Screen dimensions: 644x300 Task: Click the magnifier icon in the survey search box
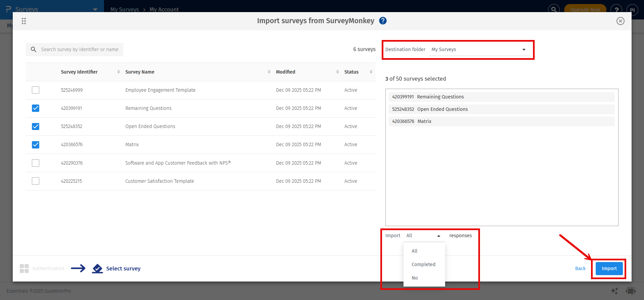[34, 49]
